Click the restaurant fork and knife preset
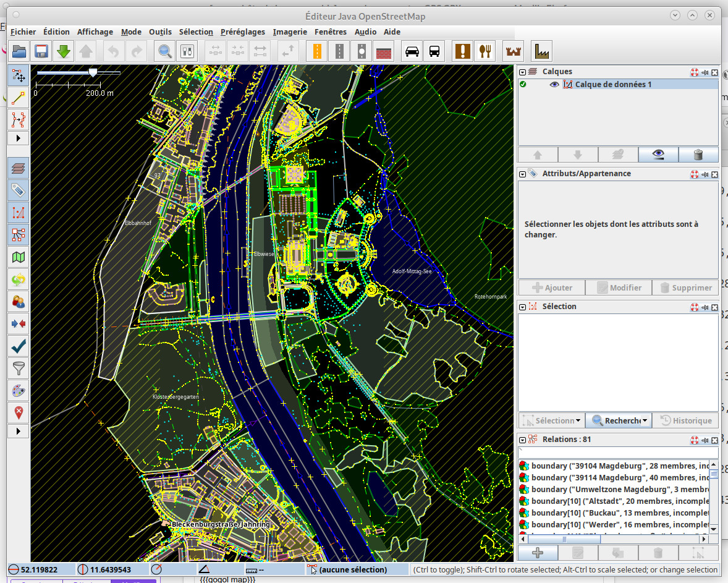 click(x=485, y=51)
